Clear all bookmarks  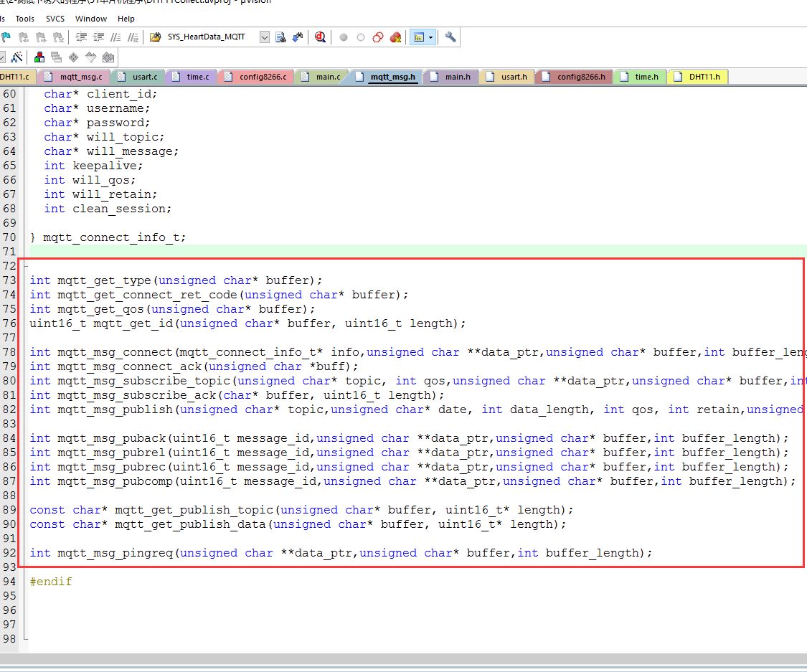(x=59, y=37)
